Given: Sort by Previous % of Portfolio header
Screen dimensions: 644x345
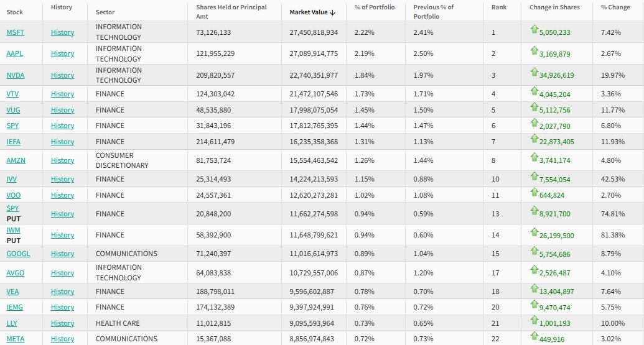Looking at the screenshot, I should 433,11.
